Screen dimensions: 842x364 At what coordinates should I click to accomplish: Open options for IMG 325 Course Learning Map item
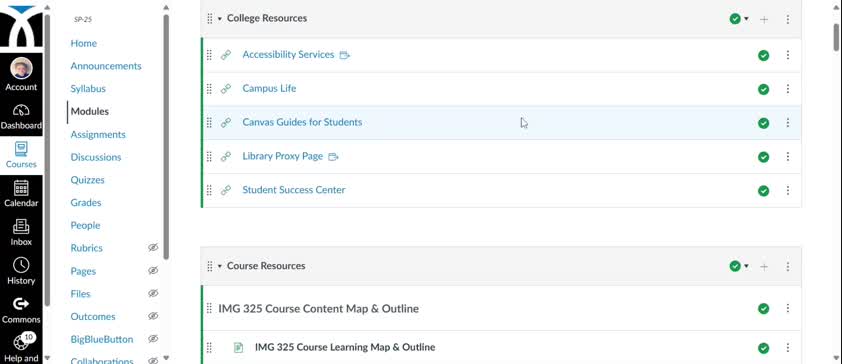[x=788, y=348]
